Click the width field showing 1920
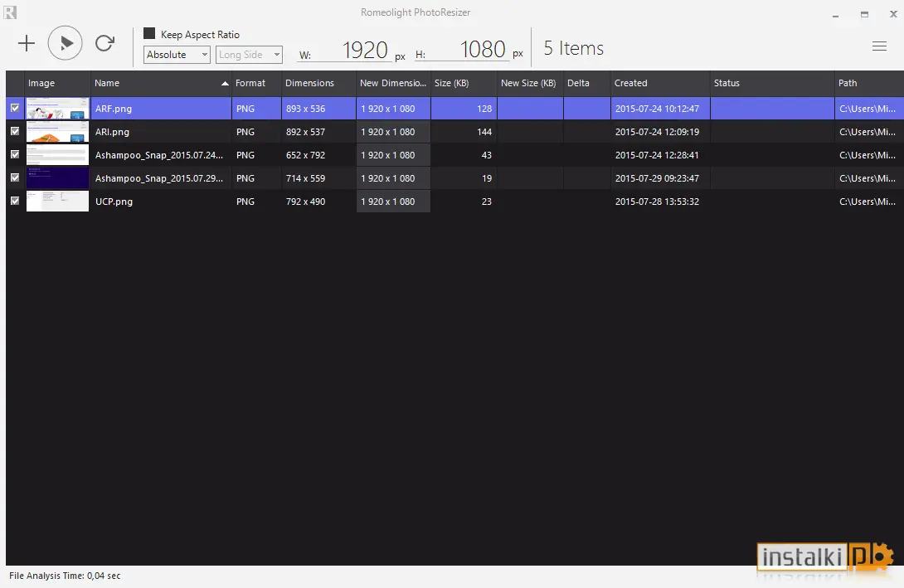Image resolution: width=904 pixels, height=588 pixels. (x=352, y=50)
